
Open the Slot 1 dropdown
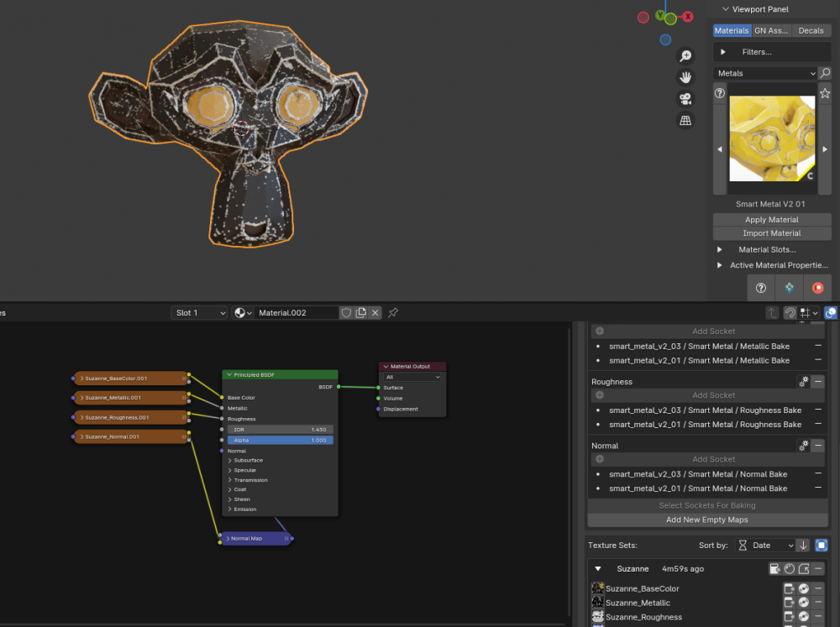pos(199,313)
